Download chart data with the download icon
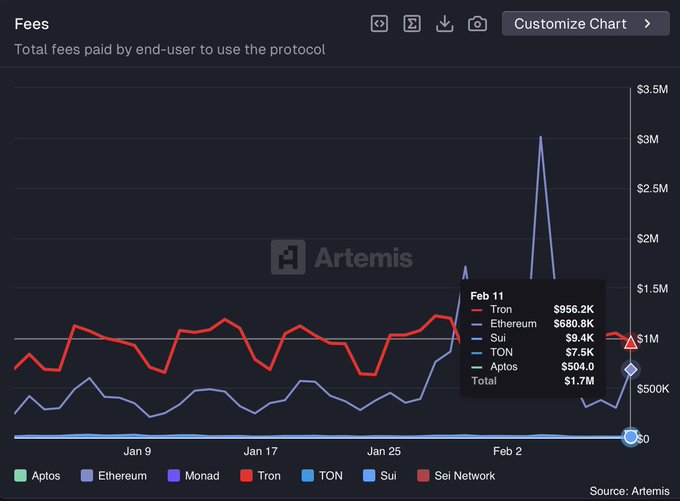The image size is (680, 501). pyautogui.click(x=445, y=24)
